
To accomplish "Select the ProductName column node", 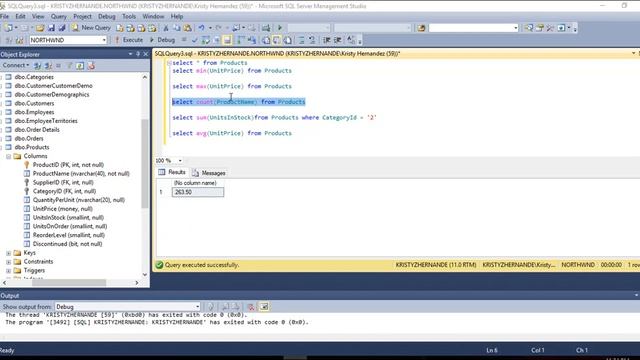I will click(x=81, y=174).
